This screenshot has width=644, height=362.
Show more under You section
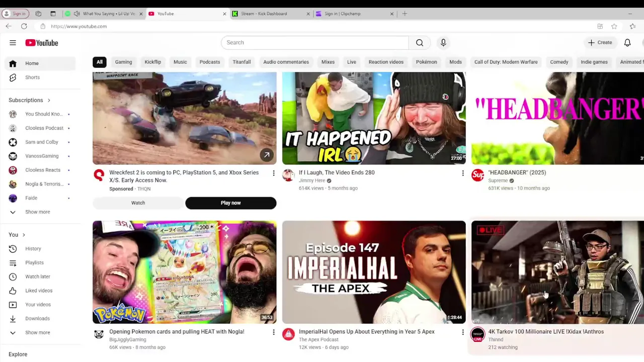pos(40,332)
